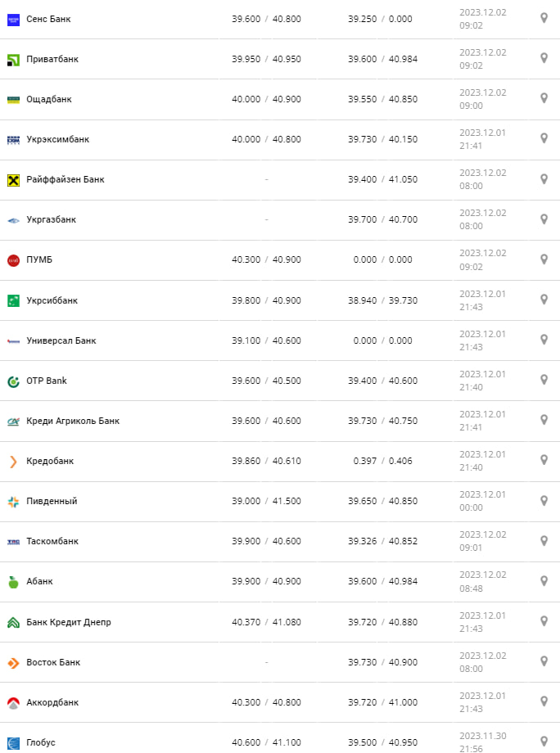The image size is (560, 753).
Task: Click the Аккордбанк red logo icon
Action: (13, 703)
